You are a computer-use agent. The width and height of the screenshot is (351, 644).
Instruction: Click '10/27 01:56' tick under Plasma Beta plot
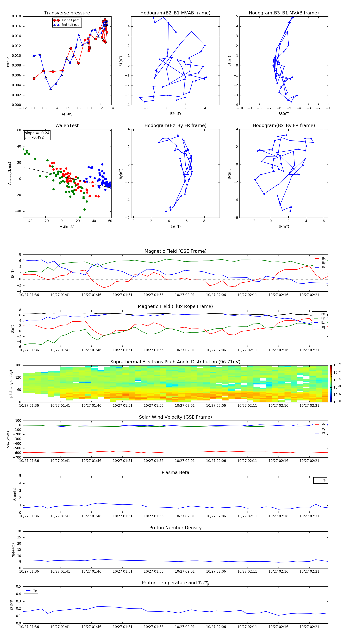coord(153,516)
